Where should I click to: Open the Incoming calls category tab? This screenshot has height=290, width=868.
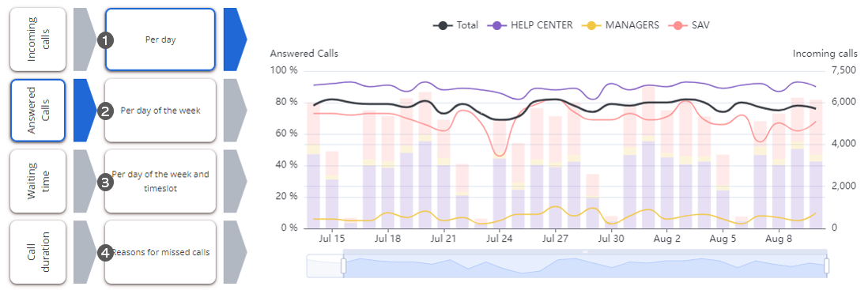point(38,40)
